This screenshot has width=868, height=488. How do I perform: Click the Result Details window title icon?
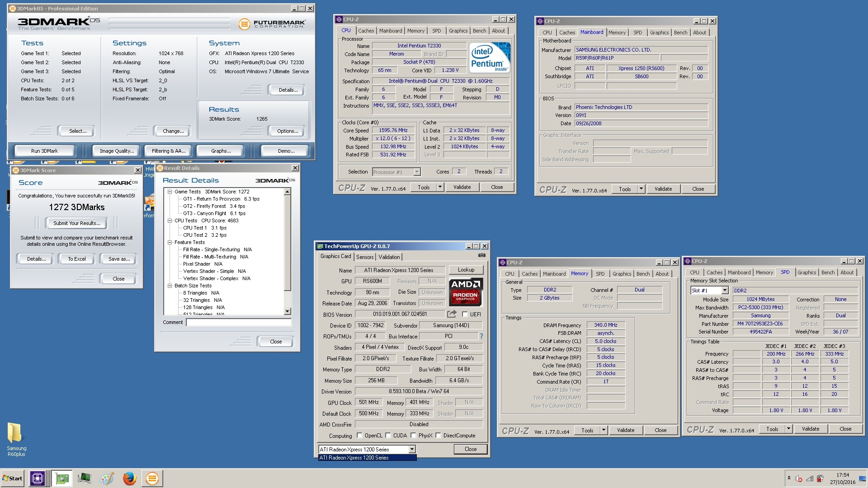[160, 168]
